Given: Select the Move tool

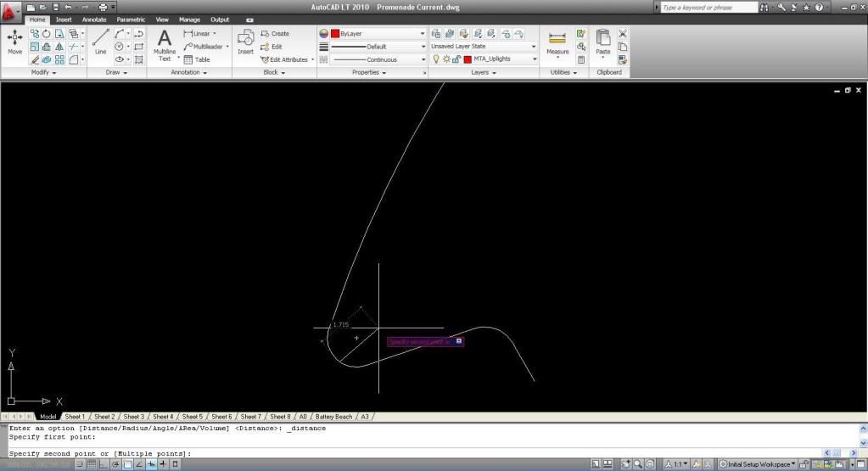Looking at the screenshot, I should pos(14,42).
